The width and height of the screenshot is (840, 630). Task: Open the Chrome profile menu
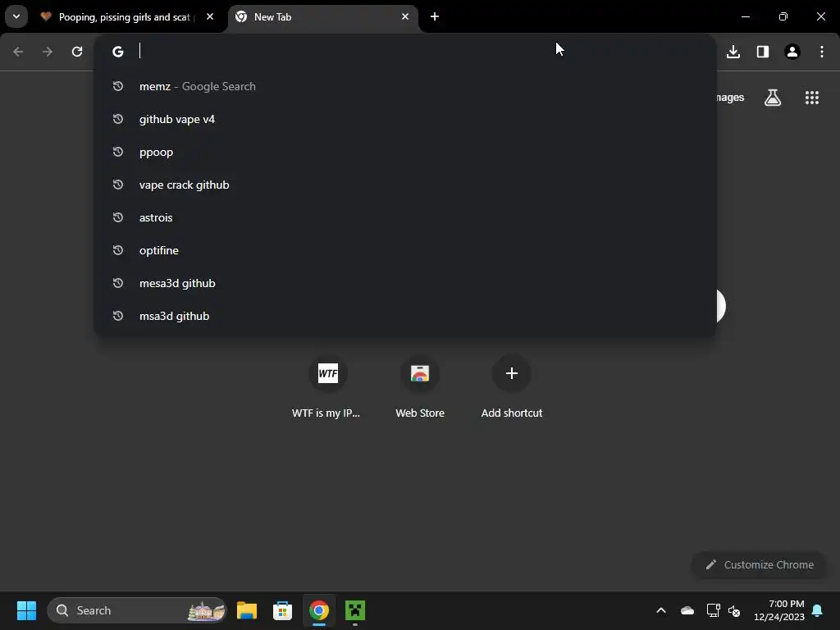tap(792, 52)
